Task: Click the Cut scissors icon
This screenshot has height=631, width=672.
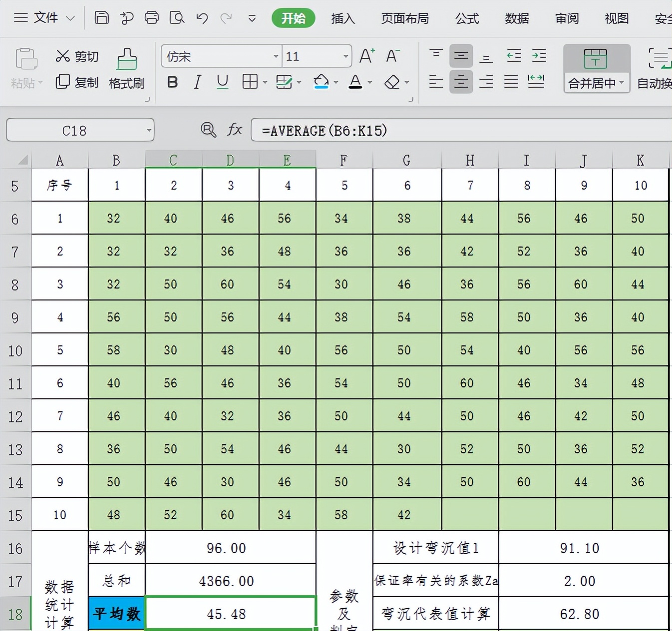Action: click(x=63, y=56)
